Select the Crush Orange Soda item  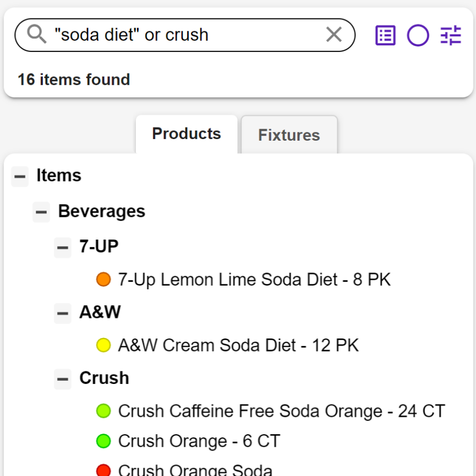tap(195, 470)
